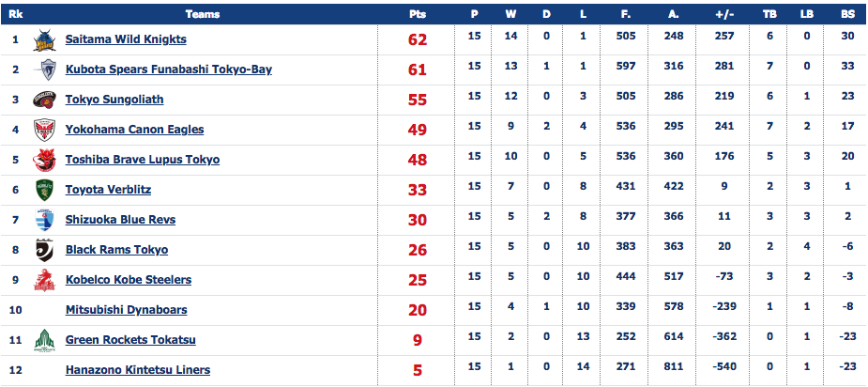Click the Yokohama Canon Eagles logo
Screen dimensions: 868x387
point(44,130)
